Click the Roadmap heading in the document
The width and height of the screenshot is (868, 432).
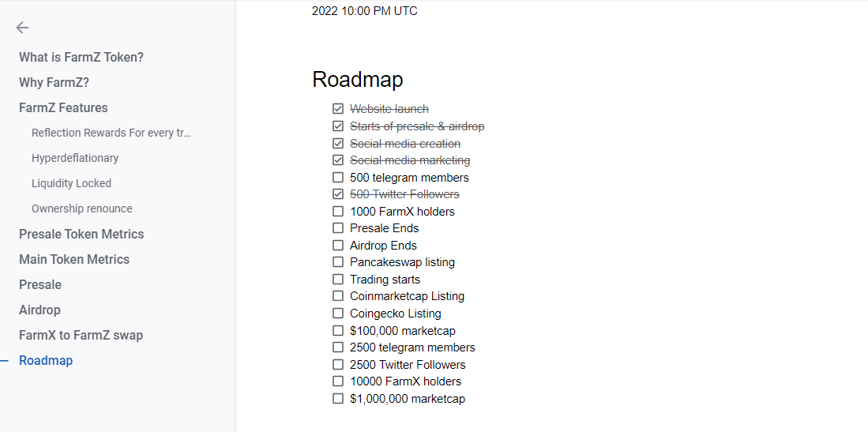pyautogui.click(x=358, y=79)
